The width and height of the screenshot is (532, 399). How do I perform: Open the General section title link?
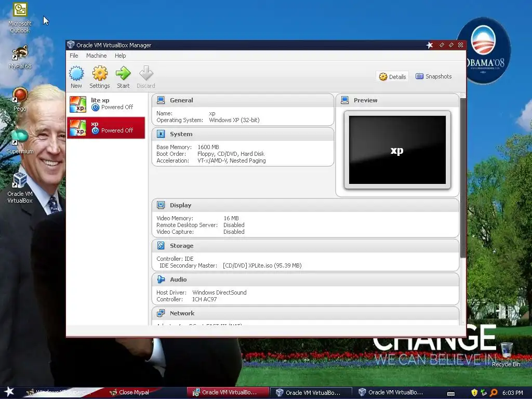pos(181,100)
